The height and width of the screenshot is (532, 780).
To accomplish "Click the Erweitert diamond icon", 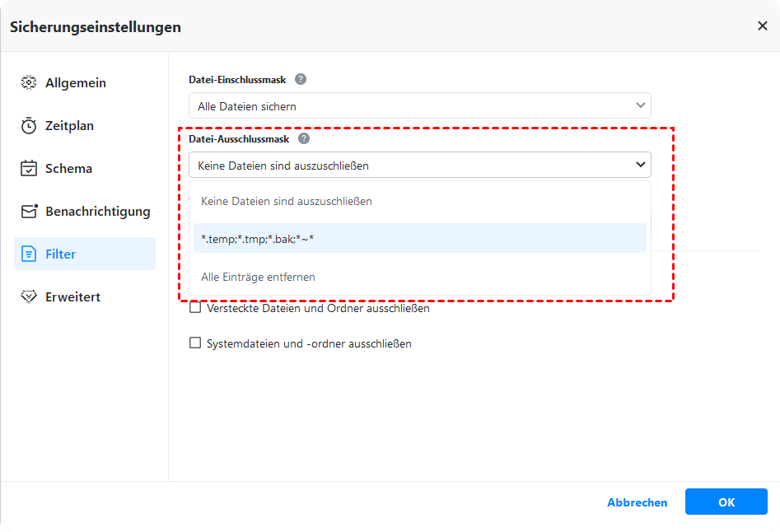I will [29, 297].
